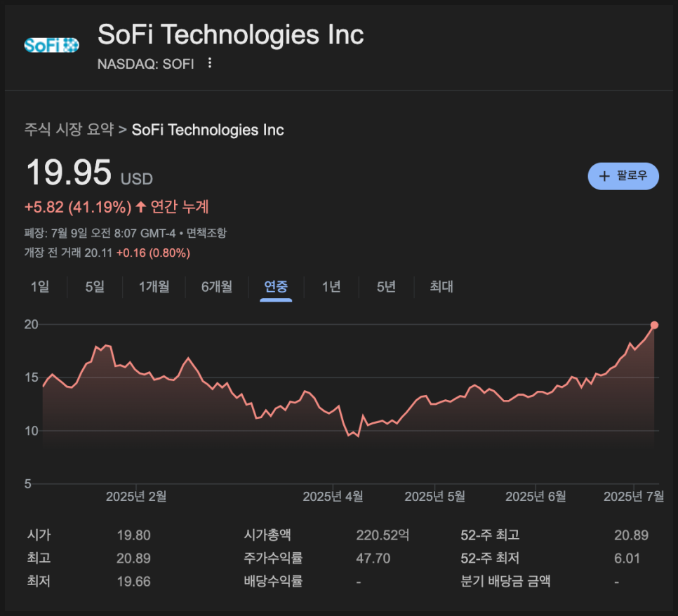This screenshot has height=616, width=678.
Task: Click the 개장 전 거래 20.11 text
Action: point(68,253)
